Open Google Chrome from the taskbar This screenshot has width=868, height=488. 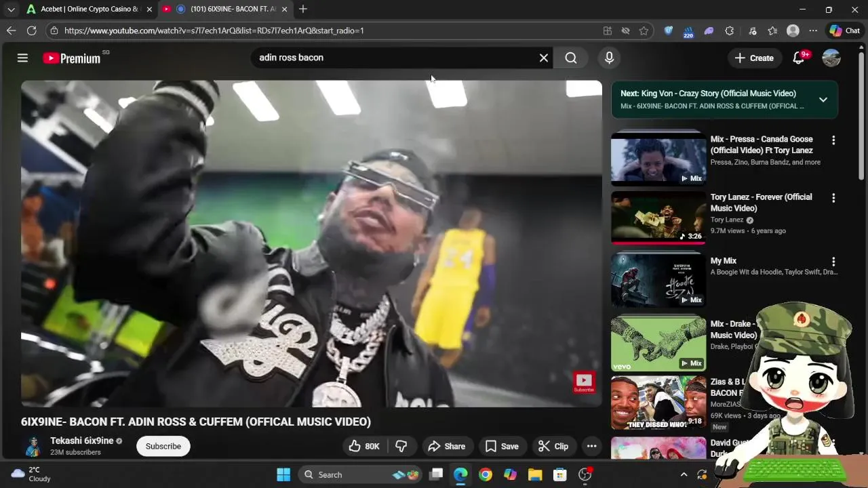coord(486,474)
